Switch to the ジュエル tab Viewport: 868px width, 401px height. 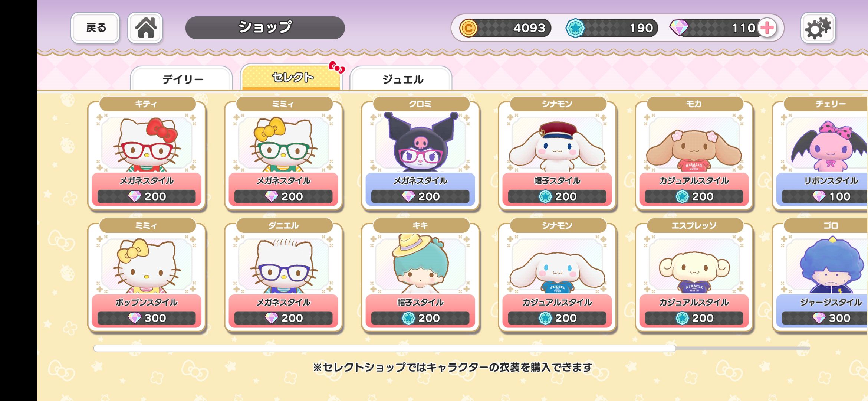pyautogui.click(x=401, y=79)
